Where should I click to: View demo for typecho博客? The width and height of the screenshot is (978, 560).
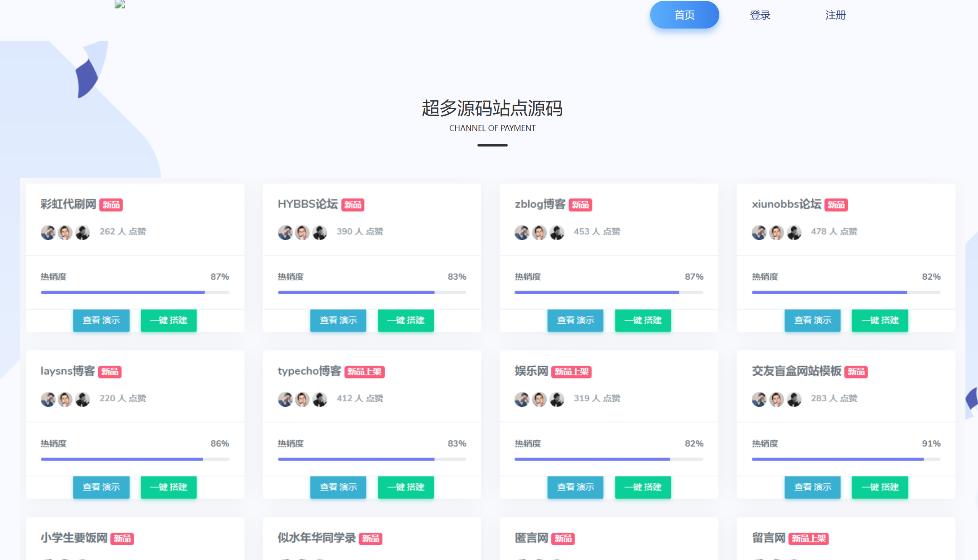click(x=338, y=487)
